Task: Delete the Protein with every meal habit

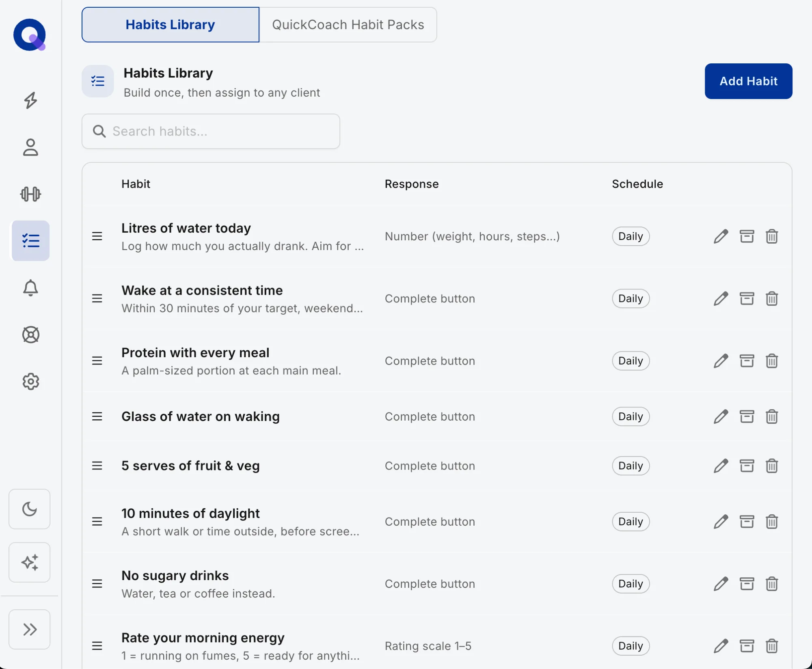Action: coord(771,361)
